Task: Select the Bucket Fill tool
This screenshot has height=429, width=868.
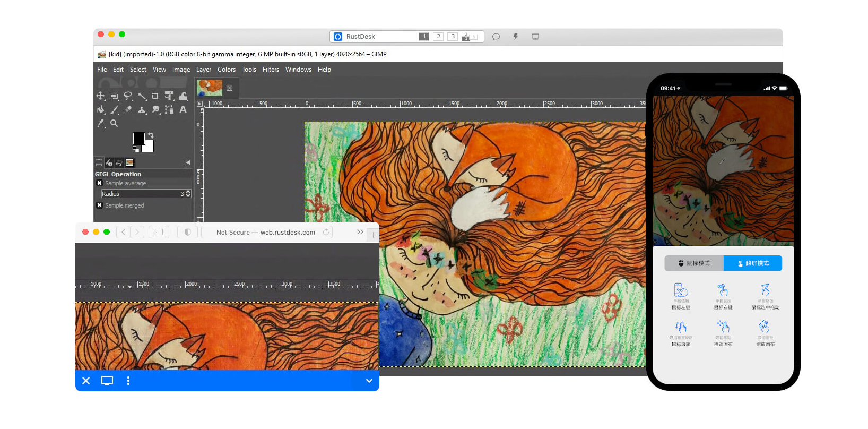Action: tap(100, 109)
